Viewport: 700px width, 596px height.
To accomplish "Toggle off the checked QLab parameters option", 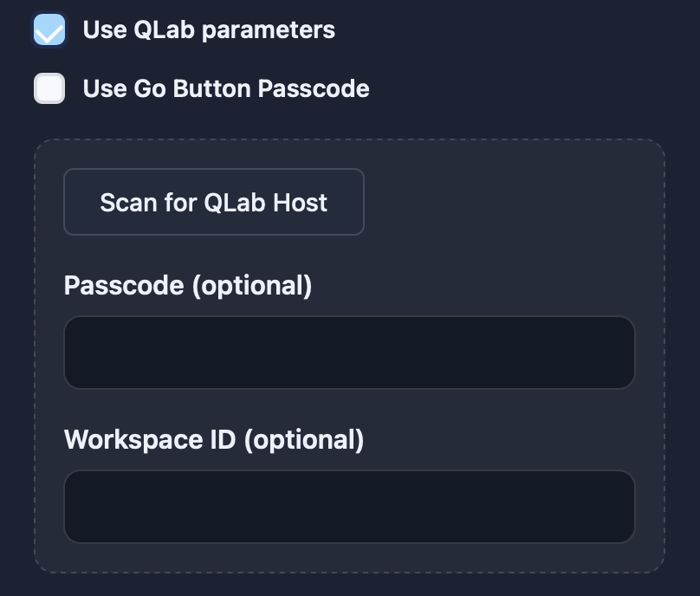I will [x=49, y=30].
